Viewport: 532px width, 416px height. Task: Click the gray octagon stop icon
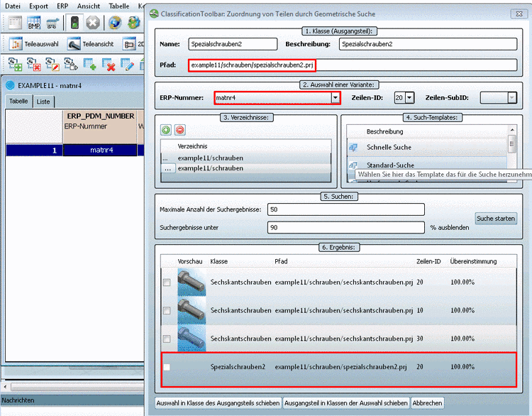[92, 23]
